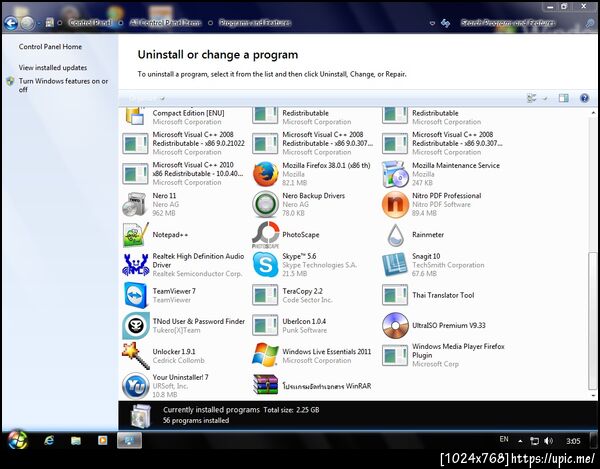Click the Control Panel taskbar button
The height and width of the screenshot is (469, 600).
click(129, 441)
